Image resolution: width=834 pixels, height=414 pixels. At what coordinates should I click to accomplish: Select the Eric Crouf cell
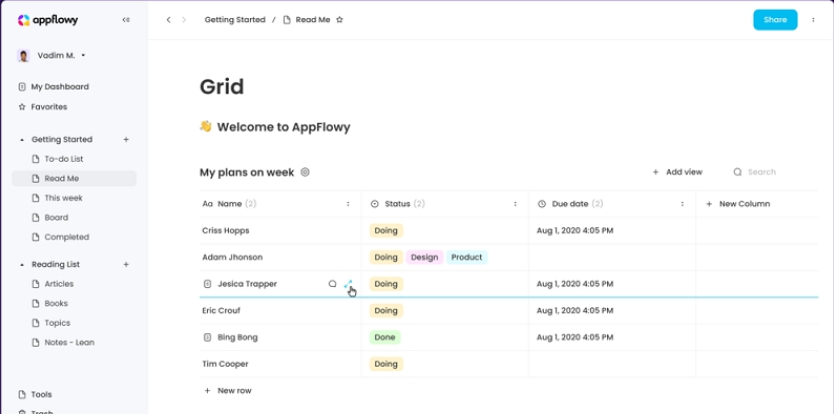point(280,310)
